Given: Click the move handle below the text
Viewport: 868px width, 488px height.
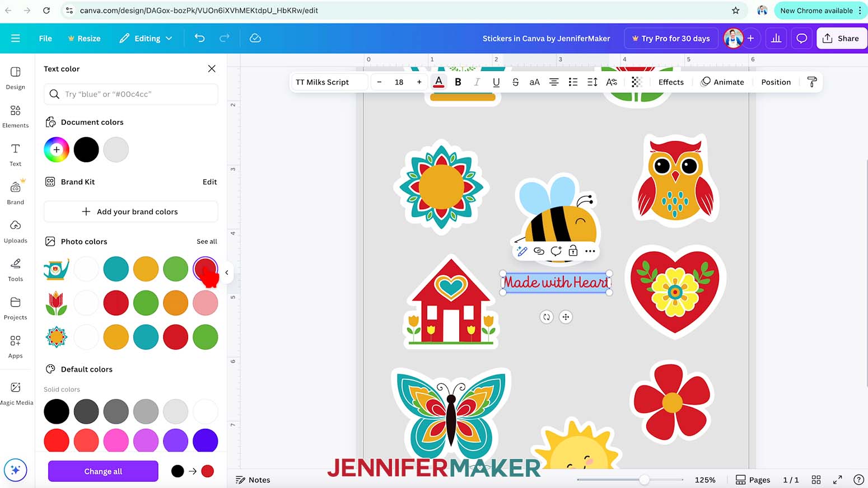Looking at the screenshot, I should pos(566,317).
